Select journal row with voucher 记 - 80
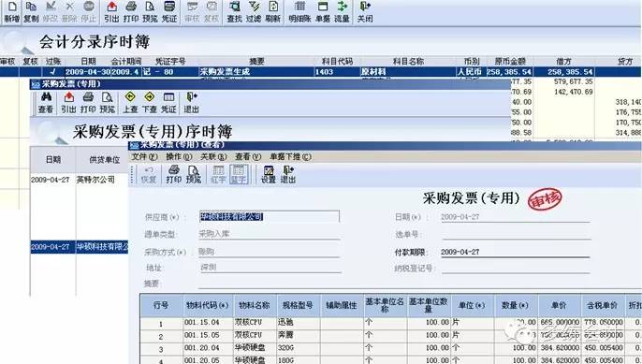The image size is (642, 364). coord(320,72)
